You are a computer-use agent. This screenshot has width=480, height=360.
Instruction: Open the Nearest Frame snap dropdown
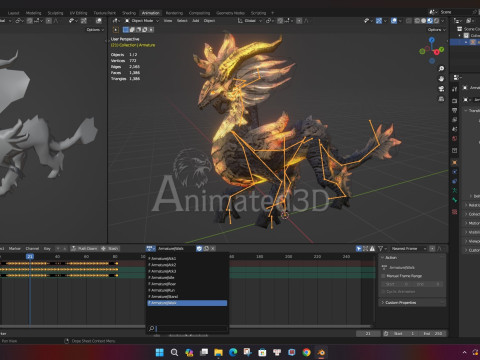[x=409, y=249]
